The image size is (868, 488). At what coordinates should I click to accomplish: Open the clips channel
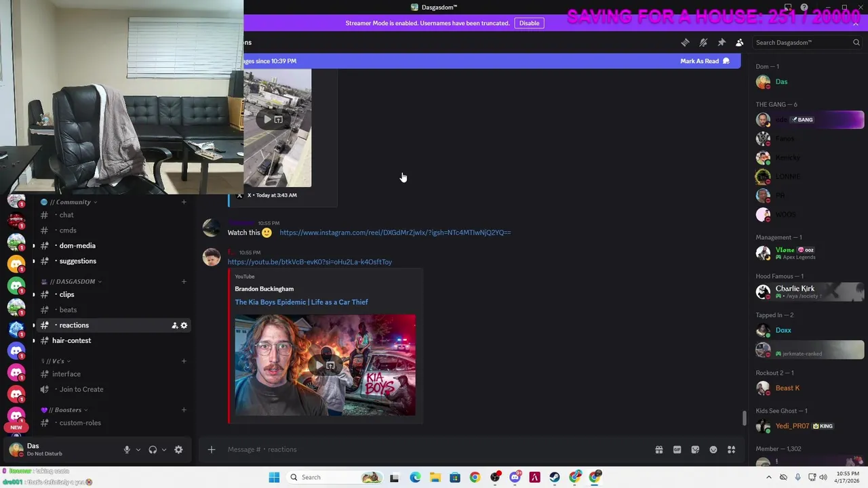[x=112, y=294]
